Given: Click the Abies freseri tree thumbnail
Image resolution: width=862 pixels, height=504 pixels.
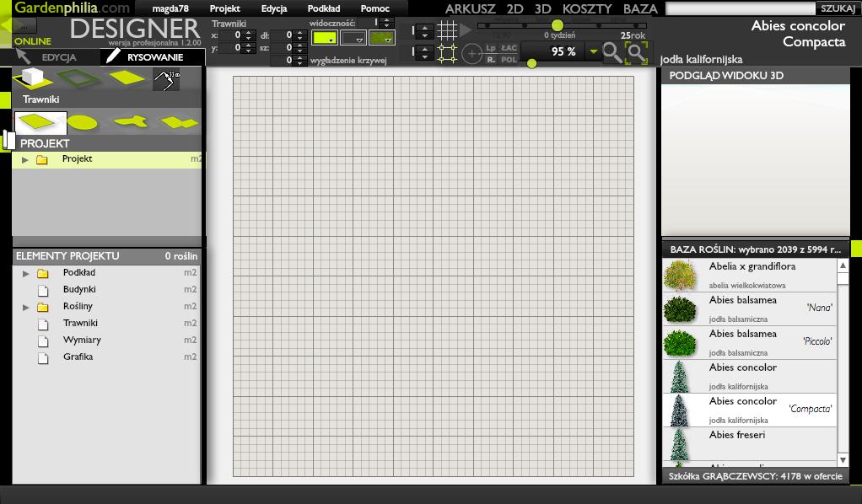Looking at the screenshot, I should [x=680, y=444].
